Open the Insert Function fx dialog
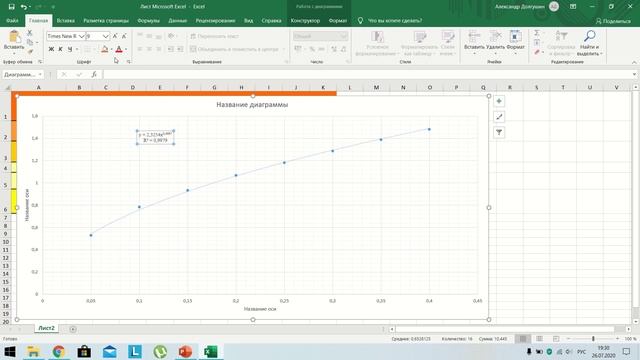 [x=94, y=74]
